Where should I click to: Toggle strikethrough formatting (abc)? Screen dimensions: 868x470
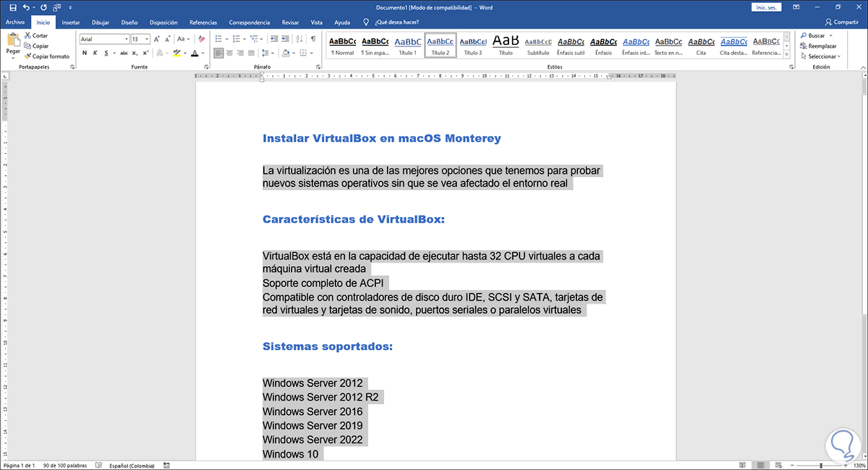click(x=124, y=53)
